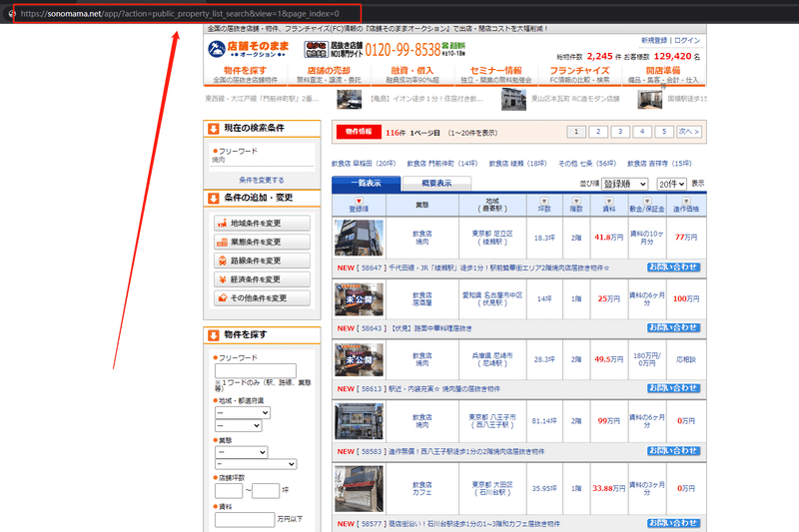Viewport: 799px width, 532px height.
Task: Open the 並び順 登録順 dropdown
Action: (625, 184)
